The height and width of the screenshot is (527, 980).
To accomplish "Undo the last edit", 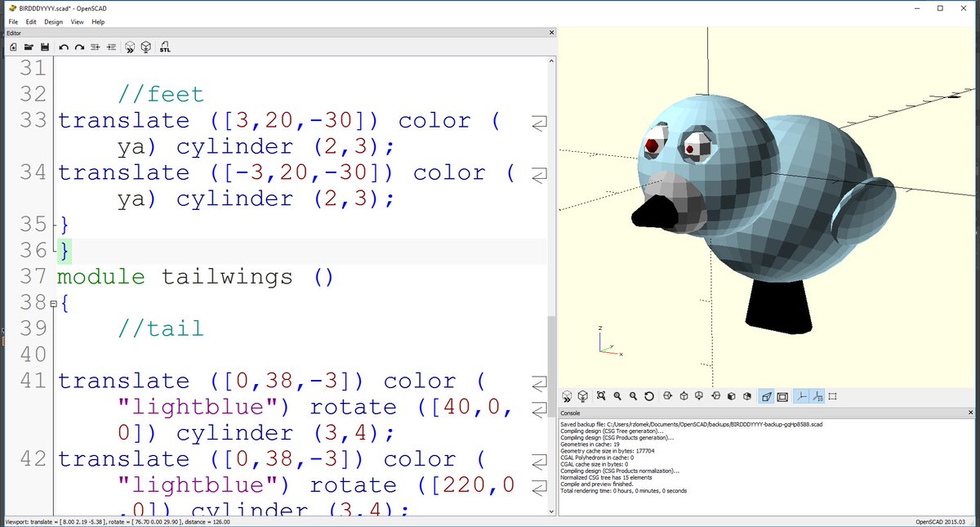I will [x=64, y=47].
